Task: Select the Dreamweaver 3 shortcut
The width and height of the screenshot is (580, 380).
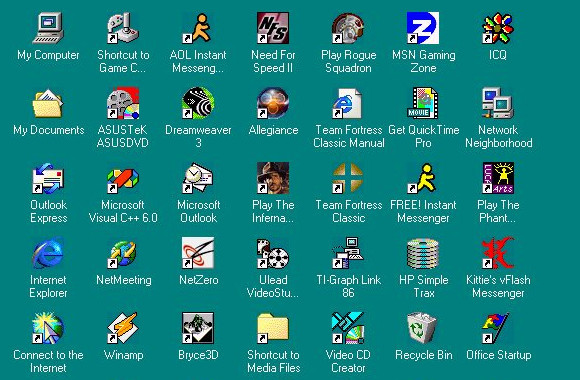Action: pos(198,103)
